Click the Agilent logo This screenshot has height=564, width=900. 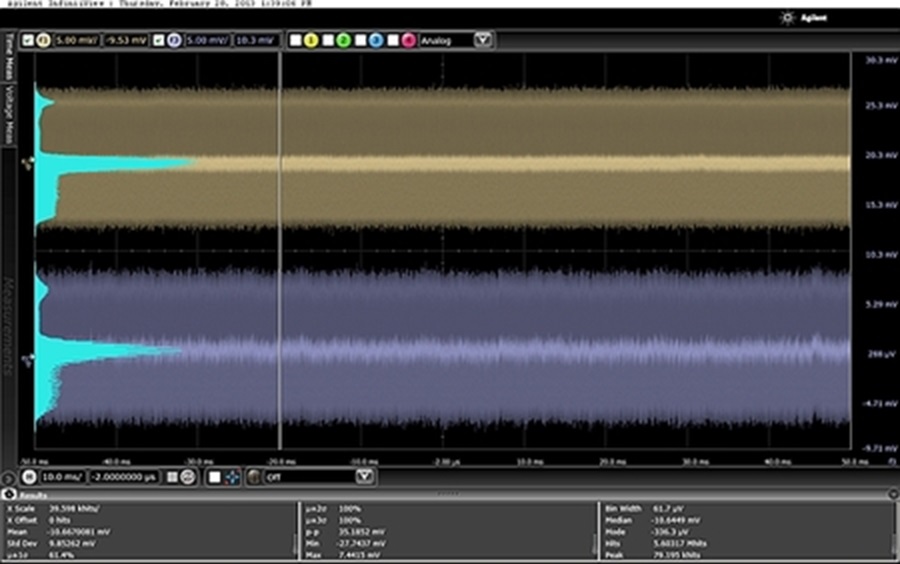804,18
